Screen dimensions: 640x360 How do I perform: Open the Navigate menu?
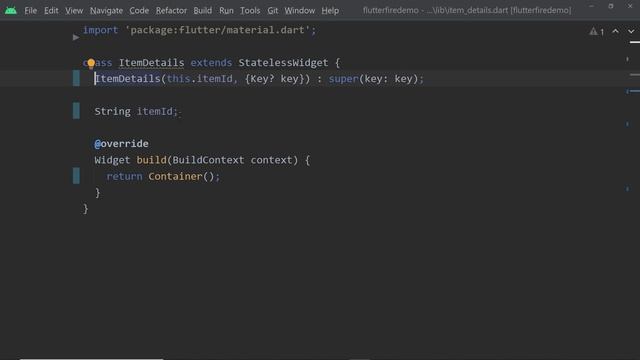tap(106, 10)
